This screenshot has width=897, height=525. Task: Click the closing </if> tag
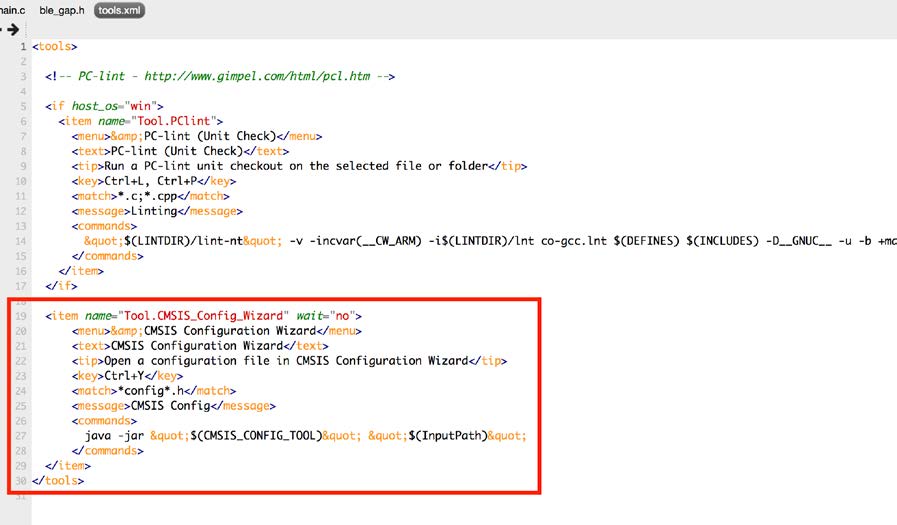click(61, 285)
